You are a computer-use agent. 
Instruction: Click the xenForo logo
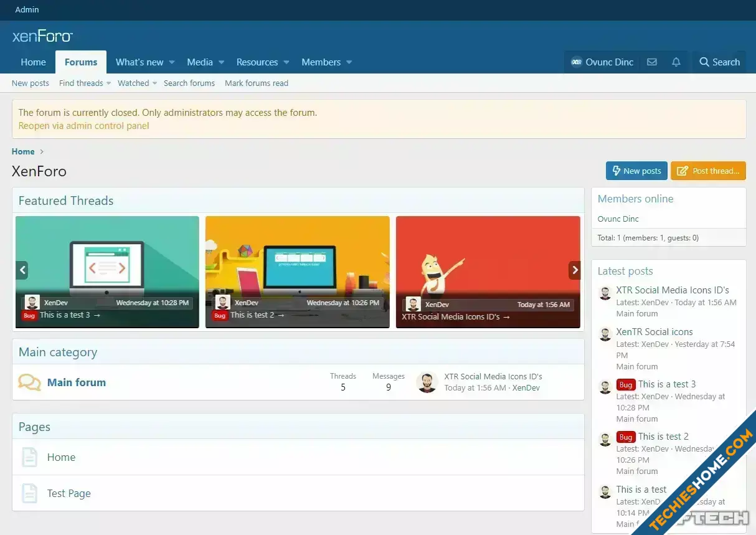coord(43,36)
